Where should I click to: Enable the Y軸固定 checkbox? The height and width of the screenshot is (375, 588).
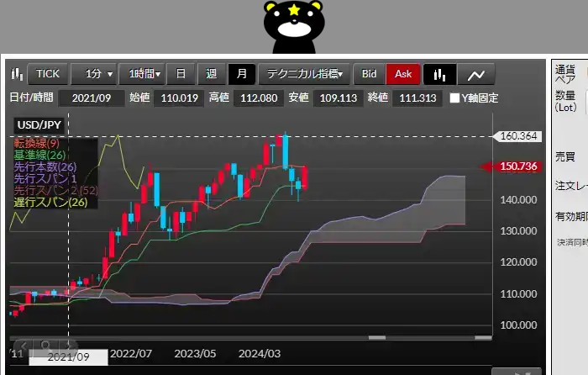(454, 98)
